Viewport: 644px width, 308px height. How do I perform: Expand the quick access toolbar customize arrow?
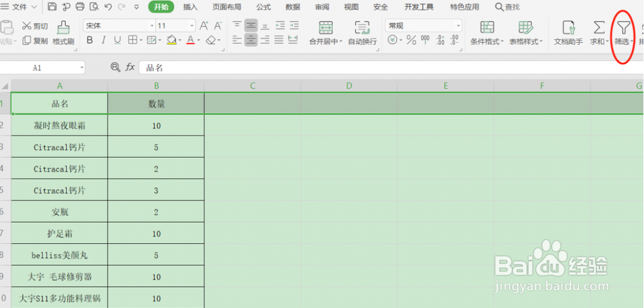136,7
